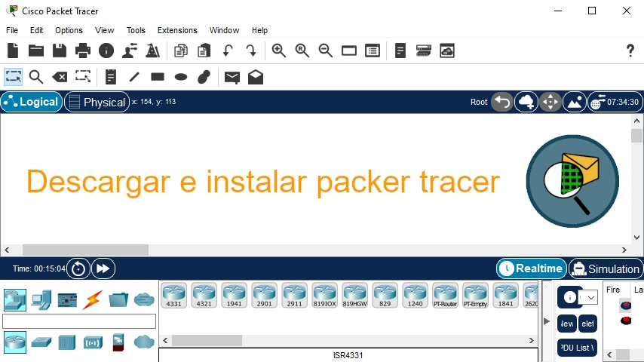Expand PDU panel with right triangle
This screenshot has height=362, width=644.
pyautogui.click(x=547, y=321)
